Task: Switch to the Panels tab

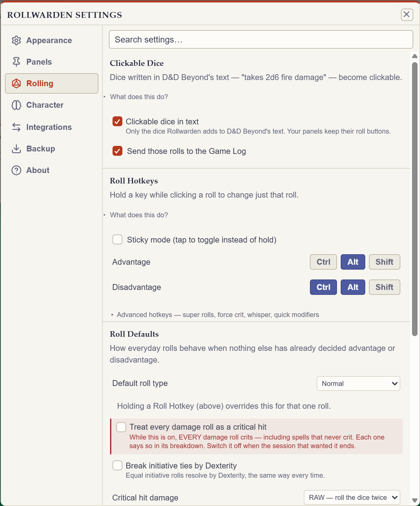Action: click(x=52, y=62)
